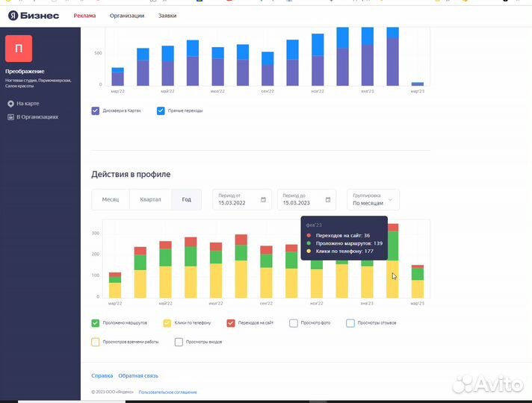Click the В Организациях sidebar icon

click(x=10, y=117)
